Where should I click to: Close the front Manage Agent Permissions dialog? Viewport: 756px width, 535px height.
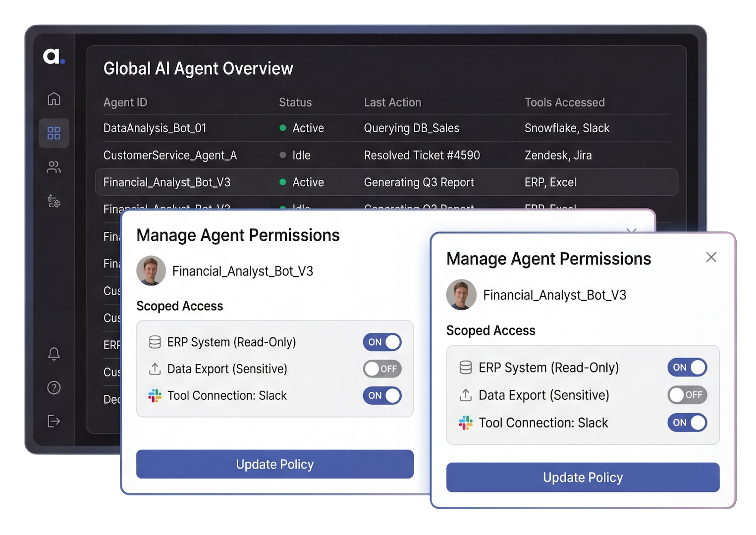pos(711,257)
